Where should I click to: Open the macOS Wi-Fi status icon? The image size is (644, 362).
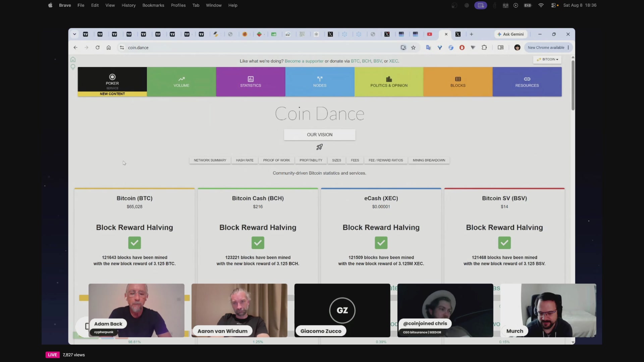coord(541,5)
